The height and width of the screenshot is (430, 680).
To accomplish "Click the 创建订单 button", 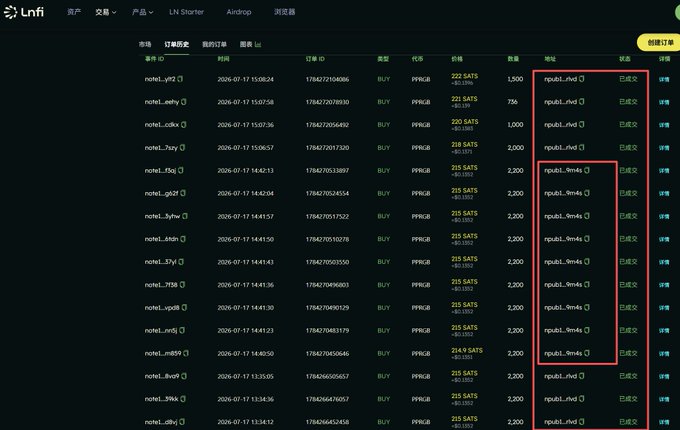I will (660, 42).
